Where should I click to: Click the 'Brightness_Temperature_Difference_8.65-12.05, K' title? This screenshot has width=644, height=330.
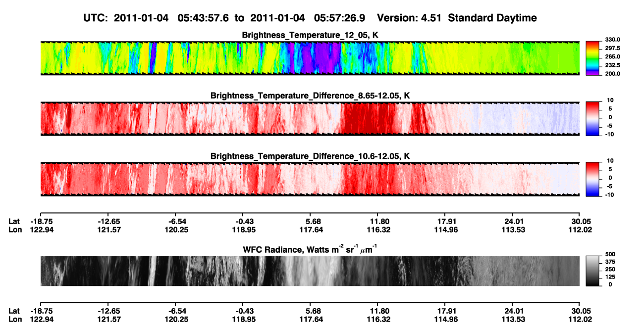point(310,95)
